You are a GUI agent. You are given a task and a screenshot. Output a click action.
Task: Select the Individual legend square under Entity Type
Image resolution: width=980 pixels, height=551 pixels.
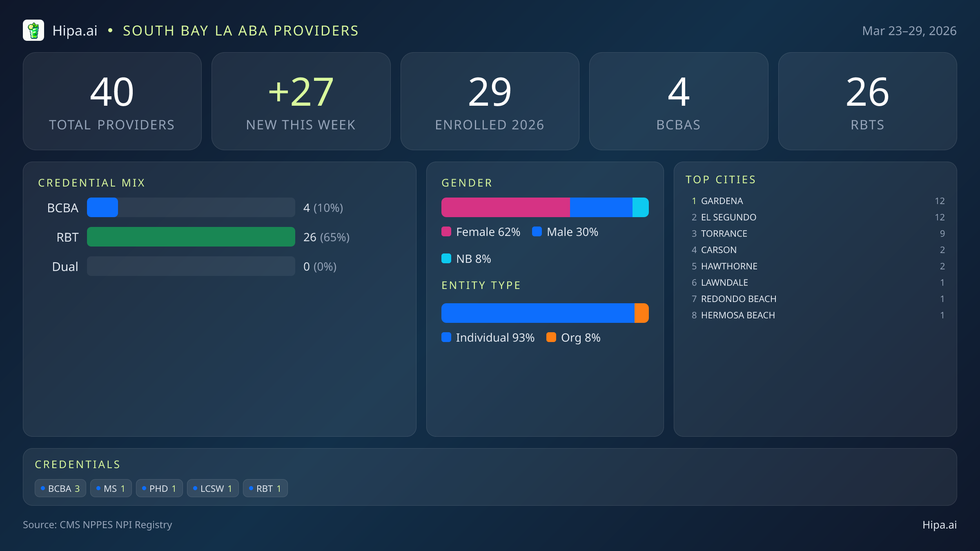pos(447,338)
